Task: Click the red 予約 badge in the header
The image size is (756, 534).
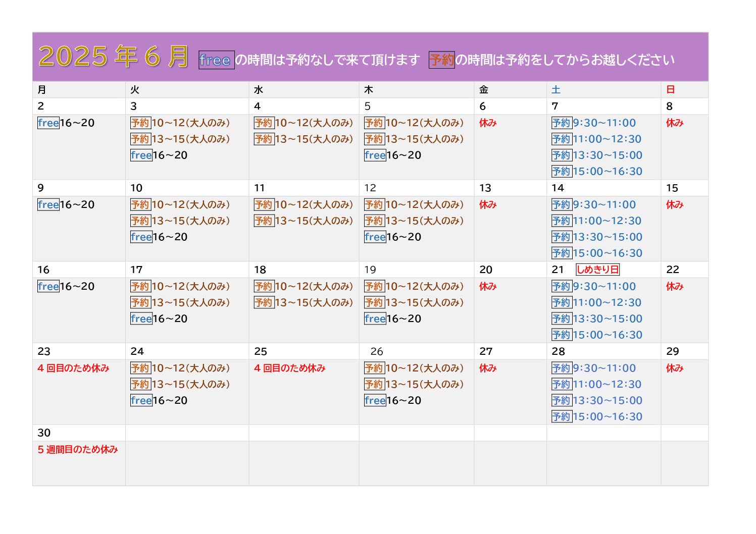Action: (441, 60)
